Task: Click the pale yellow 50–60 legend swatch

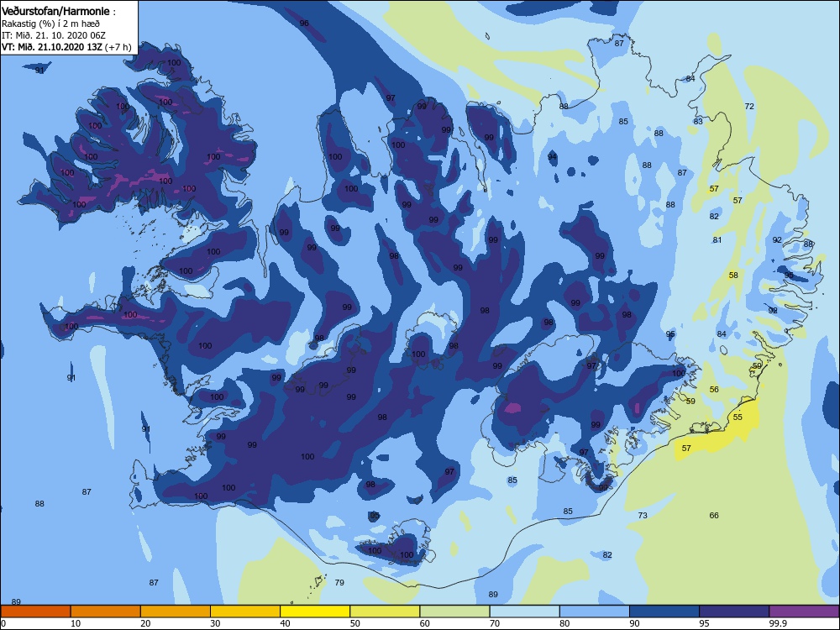Action: click(385, 612)
